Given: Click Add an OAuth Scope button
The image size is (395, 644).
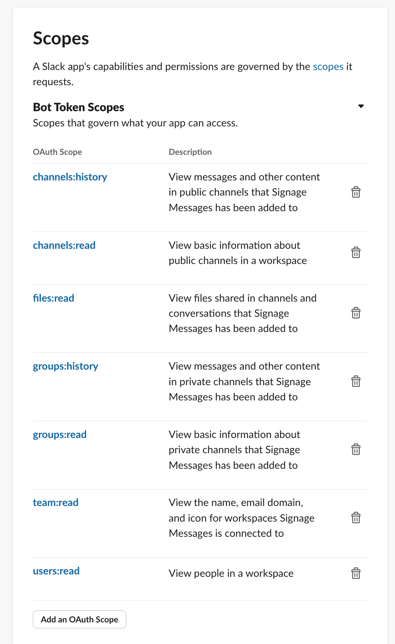Looking at the screenshot, I should click(79, 619).
